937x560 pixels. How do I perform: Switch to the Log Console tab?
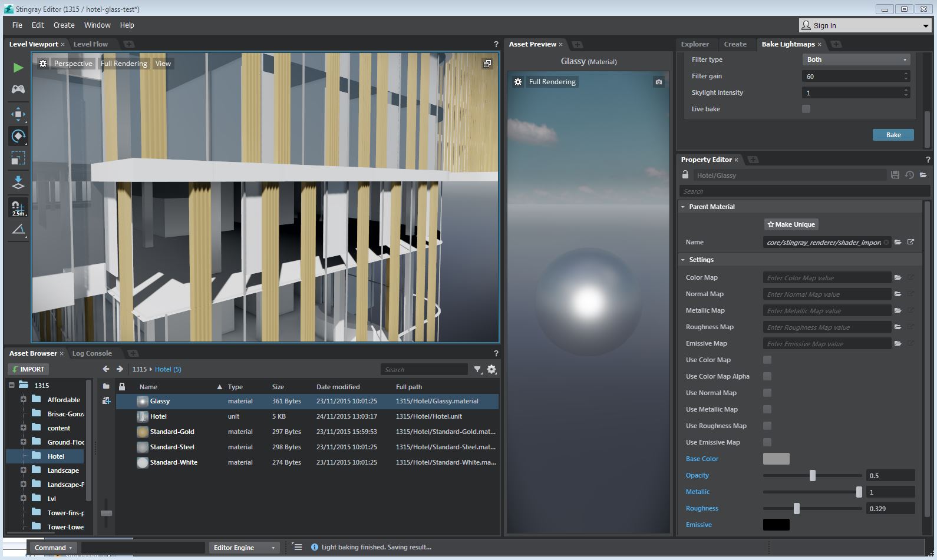tap(92, 353)
